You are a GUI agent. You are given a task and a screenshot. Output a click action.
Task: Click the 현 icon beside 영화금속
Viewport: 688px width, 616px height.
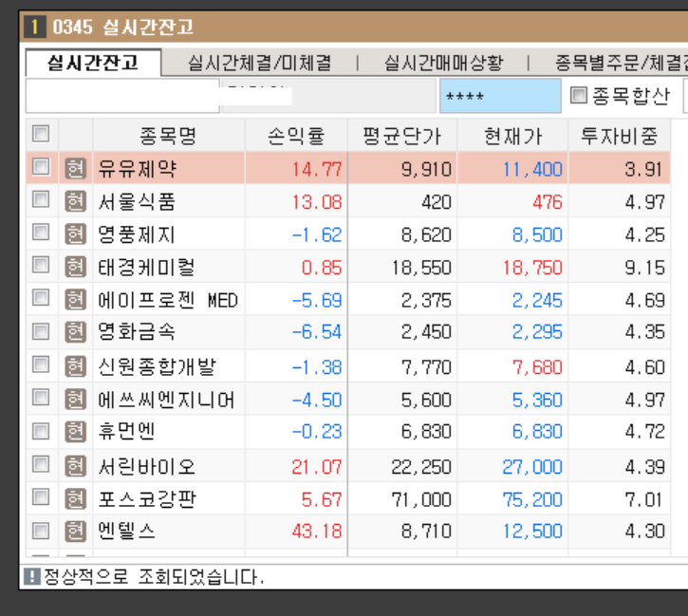[x=76, y=331]
